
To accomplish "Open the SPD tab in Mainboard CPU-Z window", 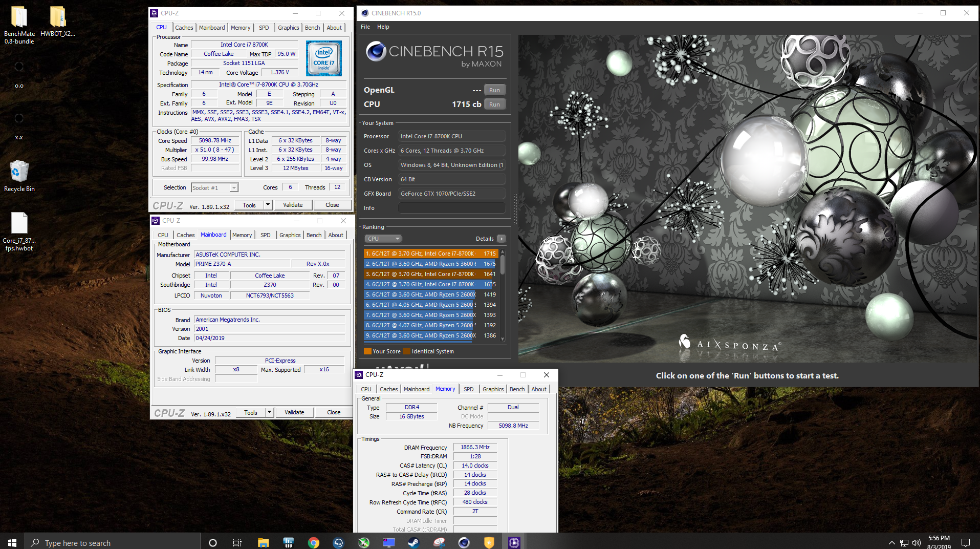I will 265,235.
